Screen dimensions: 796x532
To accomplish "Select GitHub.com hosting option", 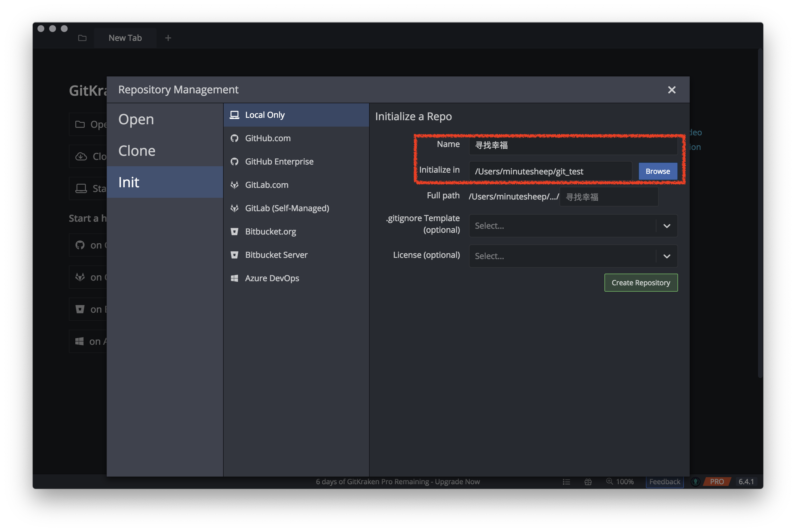I will pos(267,138).
